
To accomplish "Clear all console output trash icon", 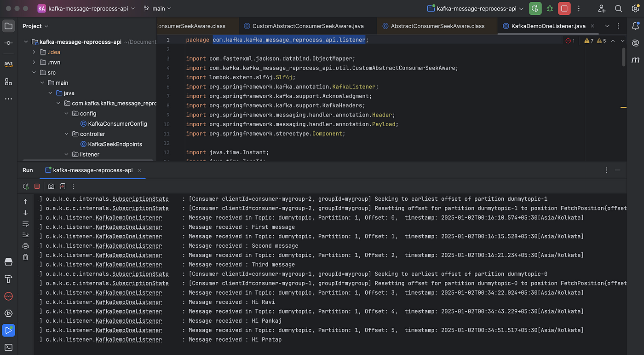I will pos(26,257).
